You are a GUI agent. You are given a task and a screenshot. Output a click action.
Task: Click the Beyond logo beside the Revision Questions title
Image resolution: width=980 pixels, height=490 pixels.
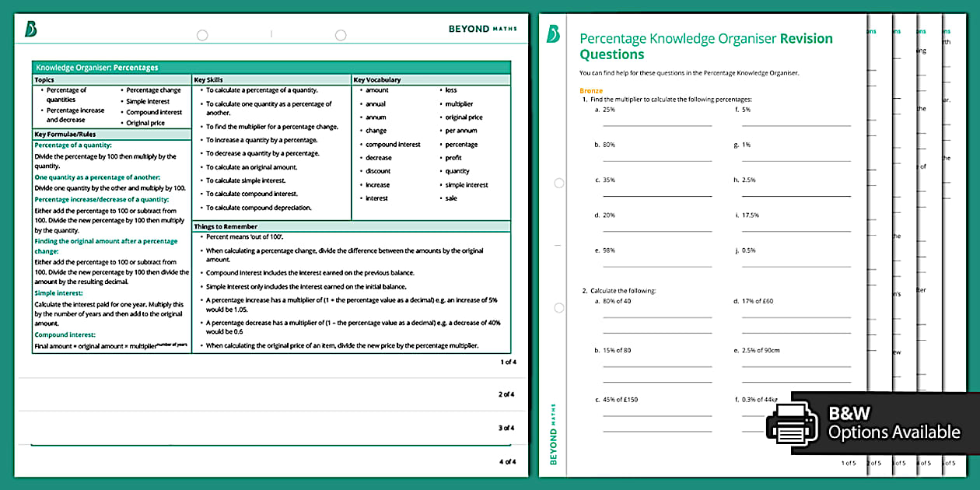[553, 34]
